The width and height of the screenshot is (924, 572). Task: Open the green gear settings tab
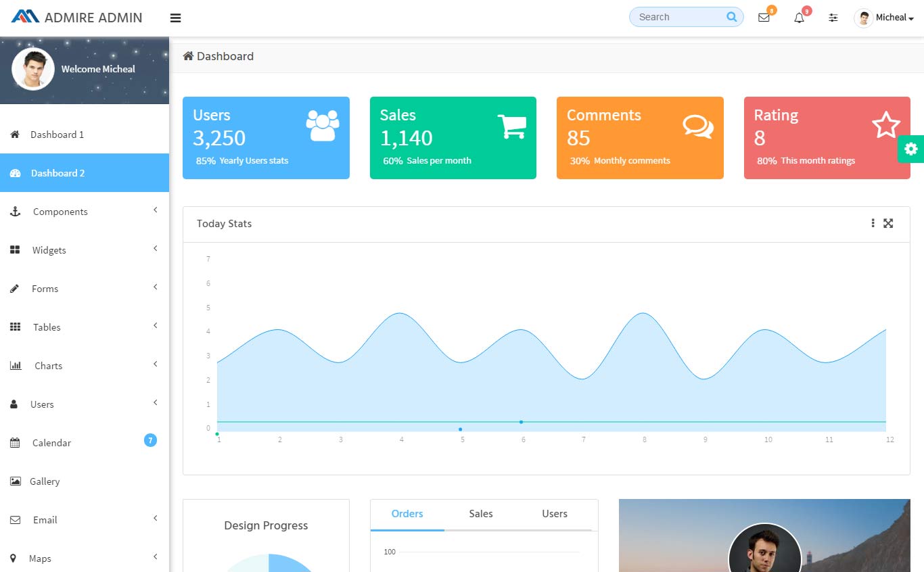click(910, 149)
